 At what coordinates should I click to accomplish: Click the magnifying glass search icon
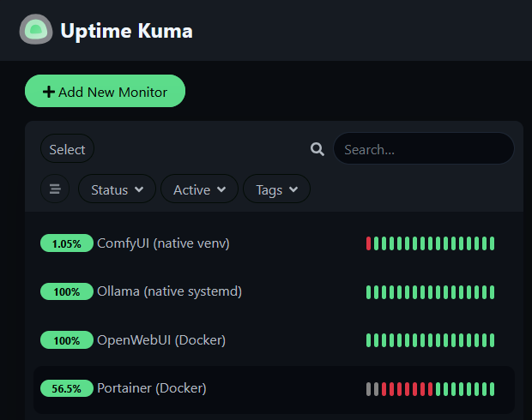[317, 149]
